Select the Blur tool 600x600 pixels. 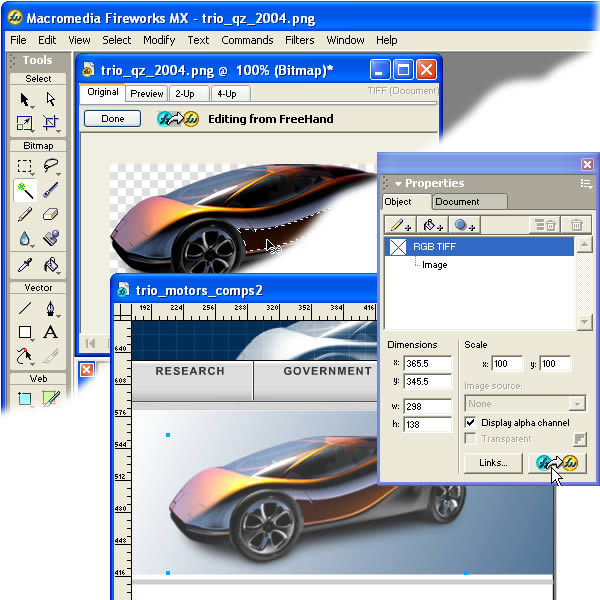point(25,239)
